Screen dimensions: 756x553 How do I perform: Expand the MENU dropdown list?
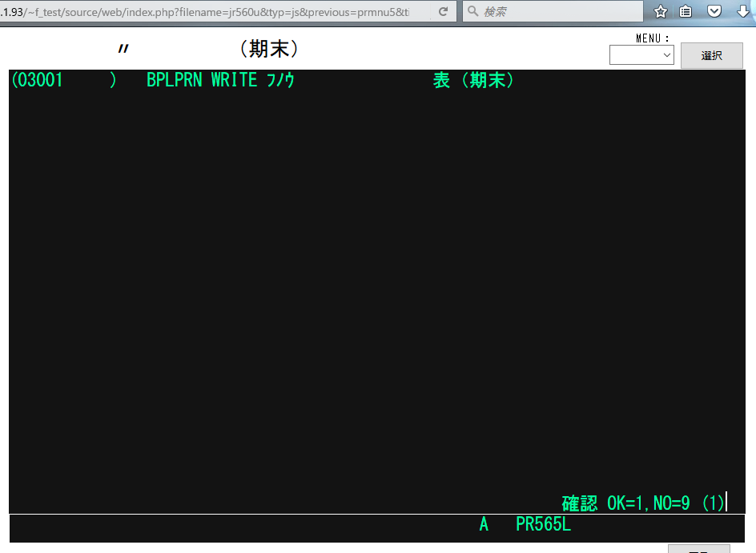[641, 55]
